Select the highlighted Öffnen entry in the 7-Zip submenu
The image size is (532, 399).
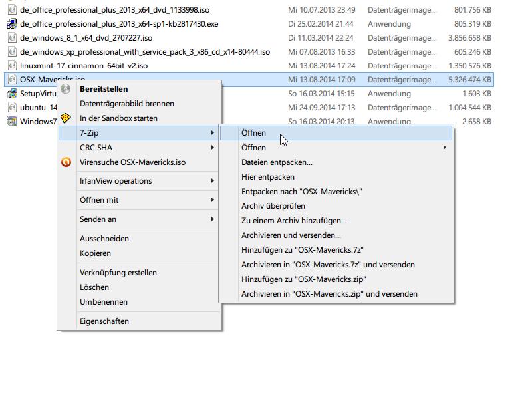tap(336, 132)
